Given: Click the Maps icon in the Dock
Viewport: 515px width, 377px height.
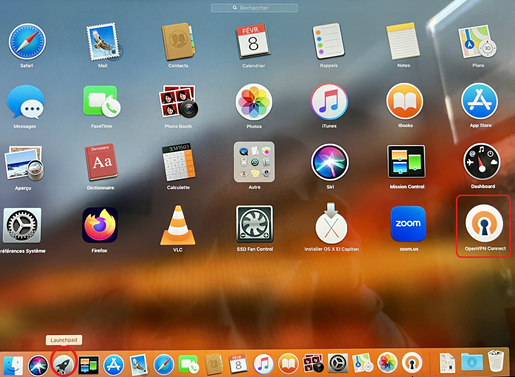Looking at the screenshot, I should click(x=363, y=363).
